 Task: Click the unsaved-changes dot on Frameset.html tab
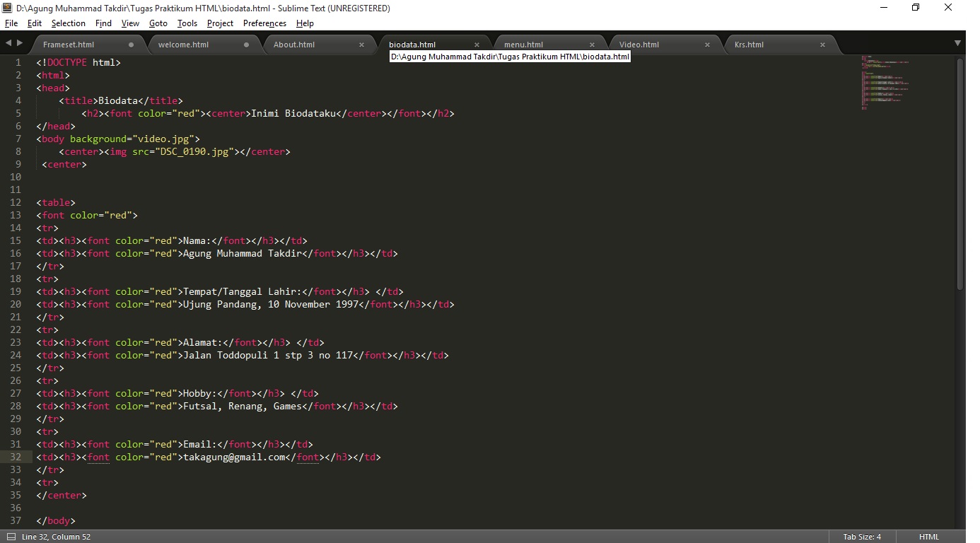tap(130, 44)
